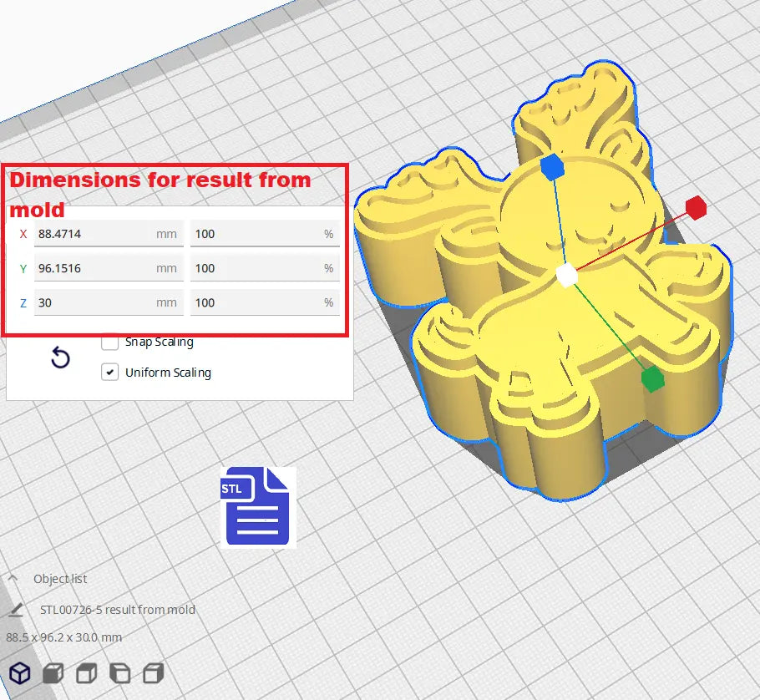Collapse the Object list chevron
760x700 pixels.
click(13, 578)
